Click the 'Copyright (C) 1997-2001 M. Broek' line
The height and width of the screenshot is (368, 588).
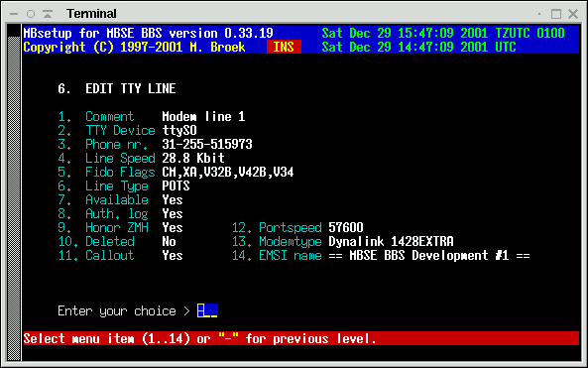tap(134, 47)
